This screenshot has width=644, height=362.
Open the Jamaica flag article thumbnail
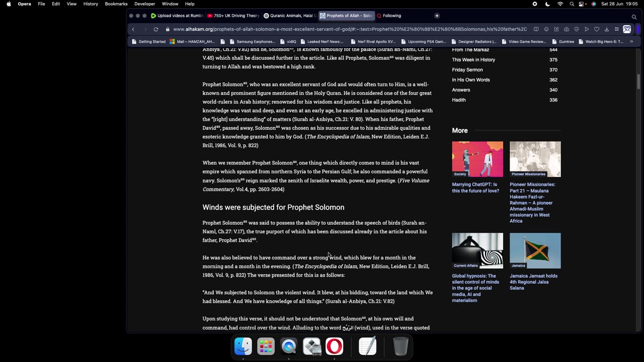535,250
